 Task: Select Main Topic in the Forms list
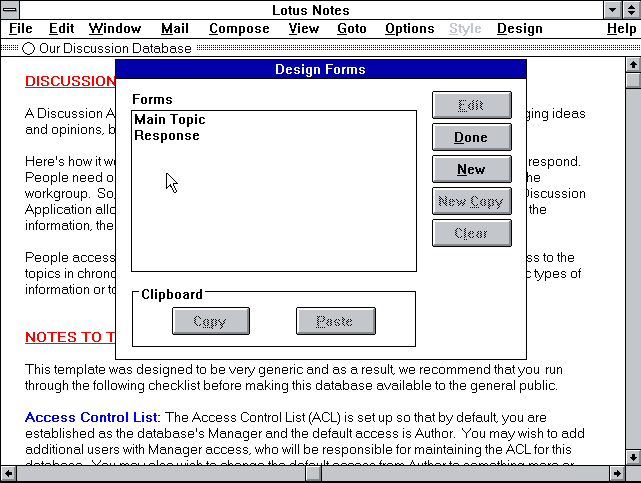pos(169,120)
